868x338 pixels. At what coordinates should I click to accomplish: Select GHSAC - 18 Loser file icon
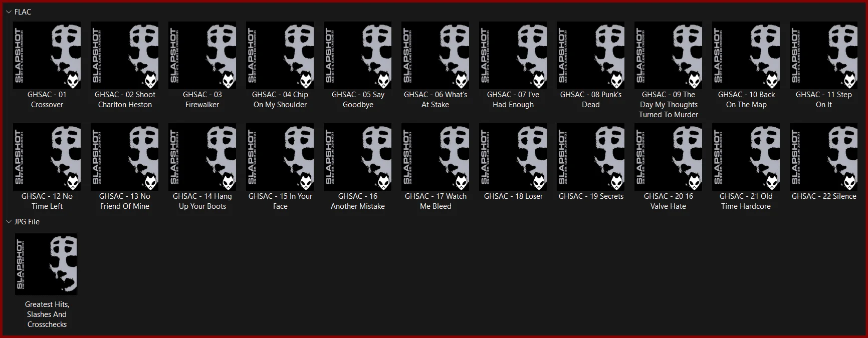(513, 157)
